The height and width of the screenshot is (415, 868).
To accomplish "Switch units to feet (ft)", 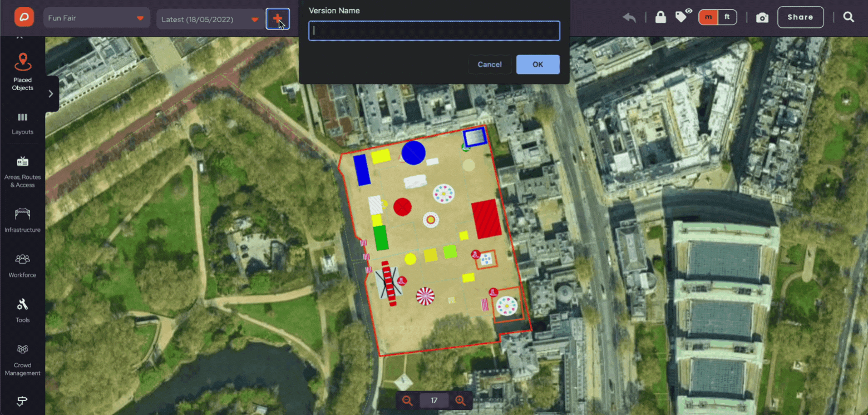I will [x=727, y=17].
